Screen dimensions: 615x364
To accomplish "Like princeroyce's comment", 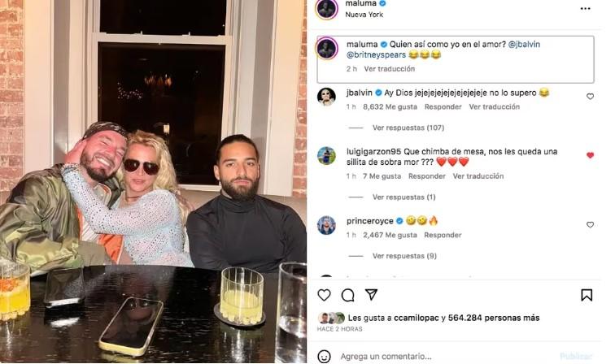I will click(x=590, y=224).
